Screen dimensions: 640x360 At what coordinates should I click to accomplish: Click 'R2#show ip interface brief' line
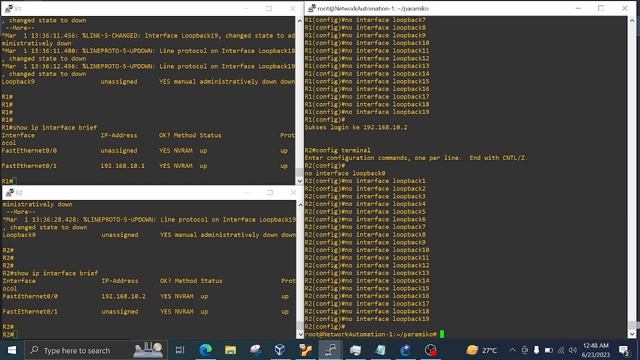click(50, 273)
